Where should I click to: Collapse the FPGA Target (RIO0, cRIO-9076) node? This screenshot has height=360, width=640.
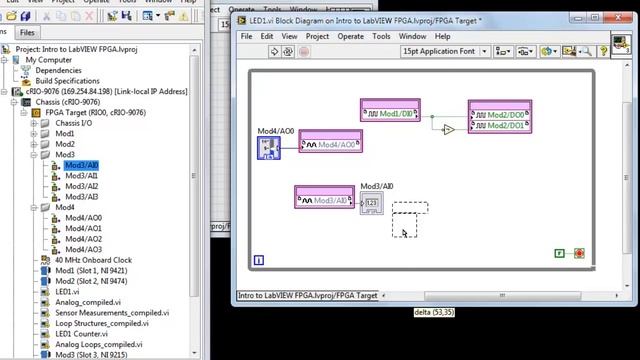[24, 113]
